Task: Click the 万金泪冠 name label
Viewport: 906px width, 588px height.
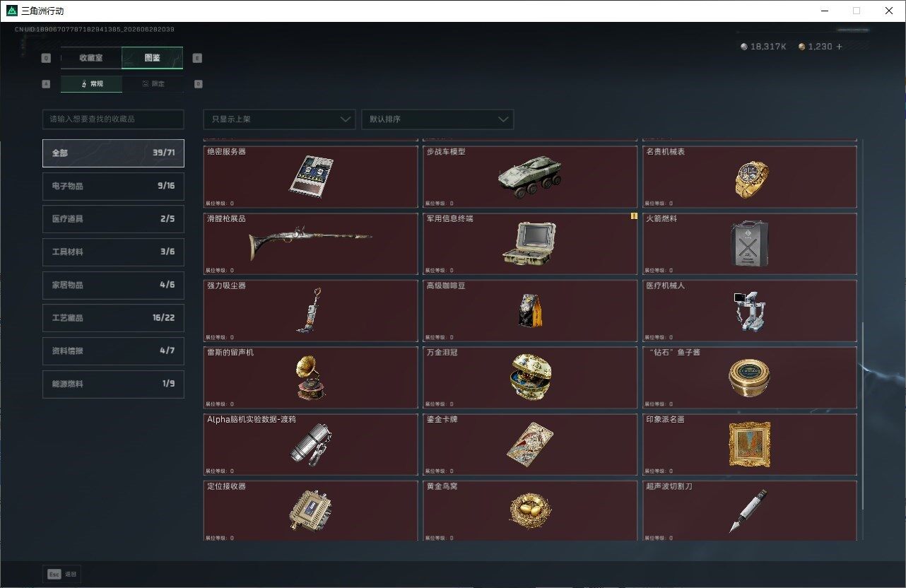Action: 442,352
